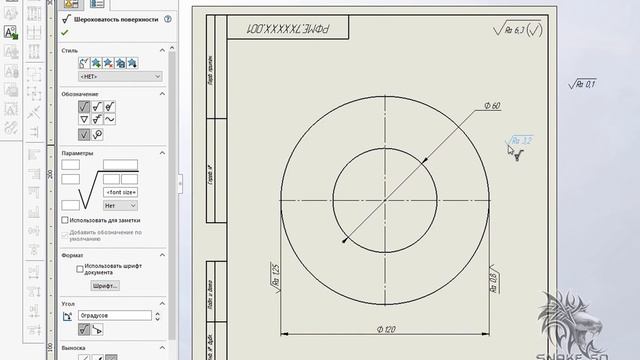The width and height of the screenshot is (640, 360).
Task: Confirm surface finish with green checkmark
Action: (64, 33)
